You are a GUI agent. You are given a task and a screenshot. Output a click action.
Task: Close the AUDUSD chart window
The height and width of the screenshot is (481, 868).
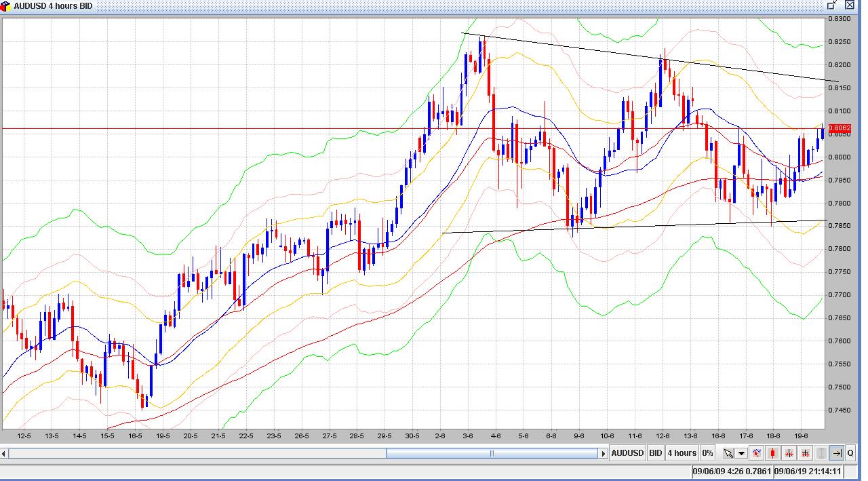850,5
